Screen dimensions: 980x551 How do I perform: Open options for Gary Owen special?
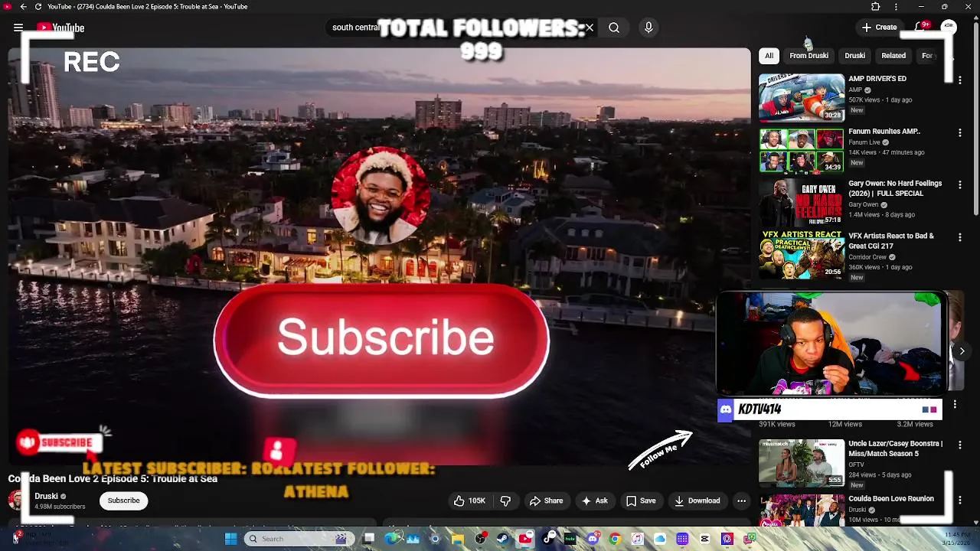click(959, 184)
